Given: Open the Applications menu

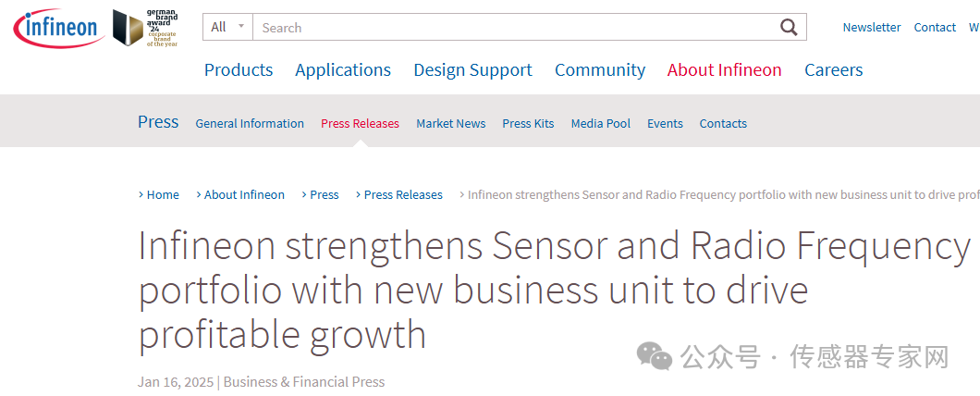Looking at the screenshot, I should click(343, 70).
